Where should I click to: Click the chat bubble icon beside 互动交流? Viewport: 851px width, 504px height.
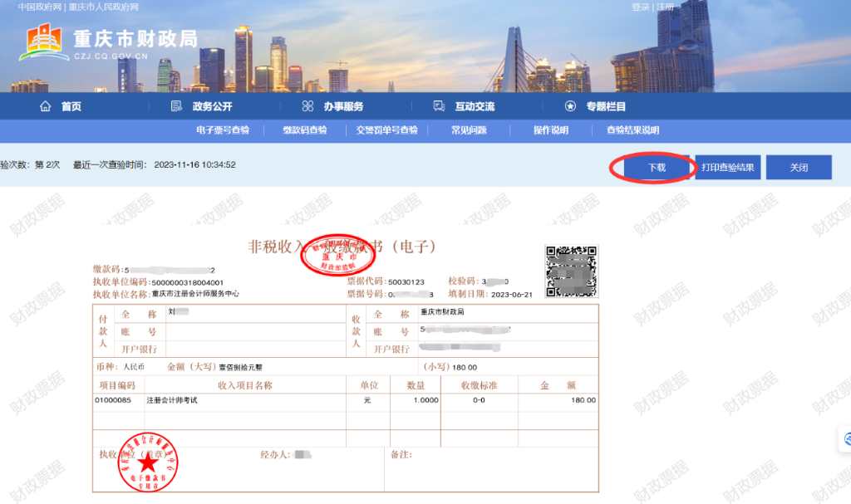click(x=439, y=106)
